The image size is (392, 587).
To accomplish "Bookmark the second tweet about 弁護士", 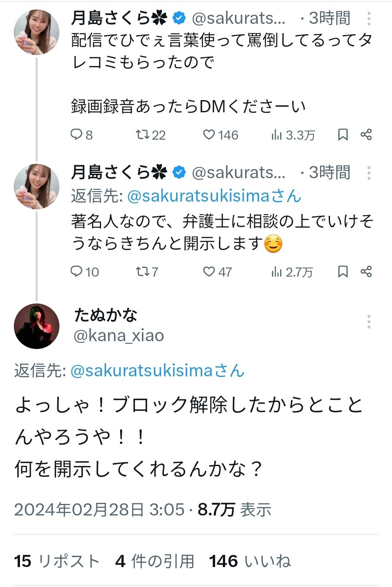I will 343,271.
